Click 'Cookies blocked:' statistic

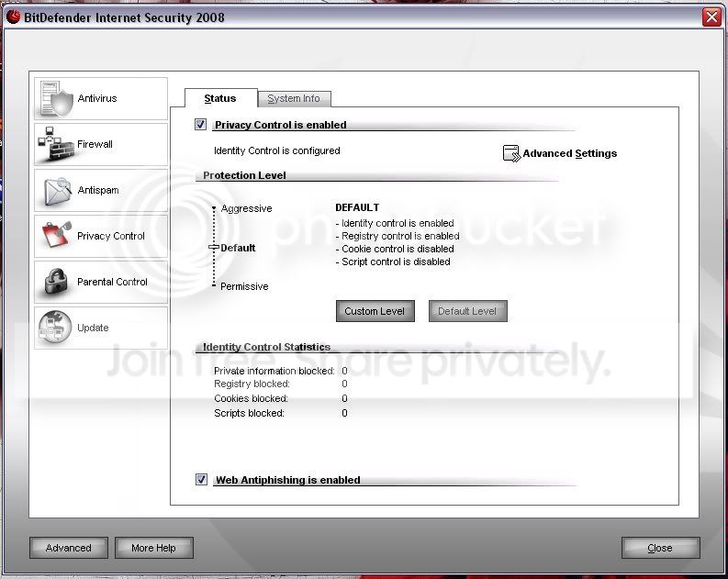251,398
